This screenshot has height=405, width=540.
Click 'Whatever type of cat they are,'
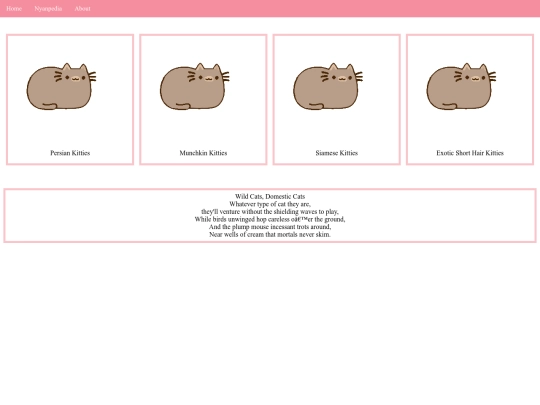click(x=270, y=204)
